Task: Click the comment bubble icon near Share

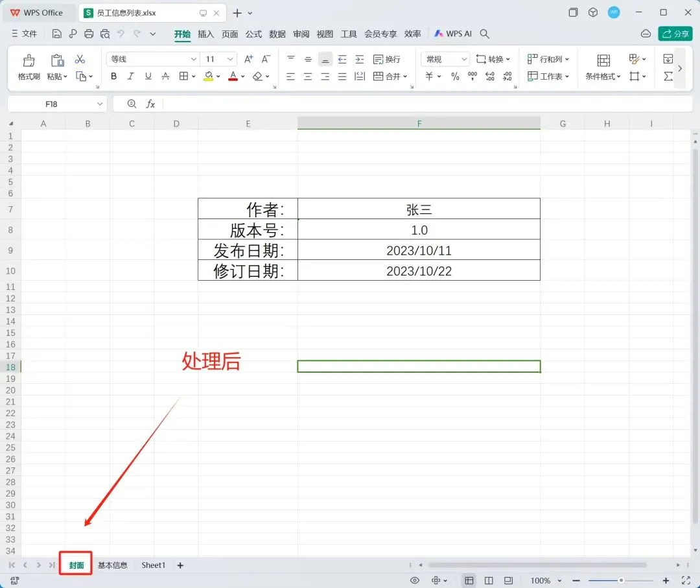Action: point(646,34)
